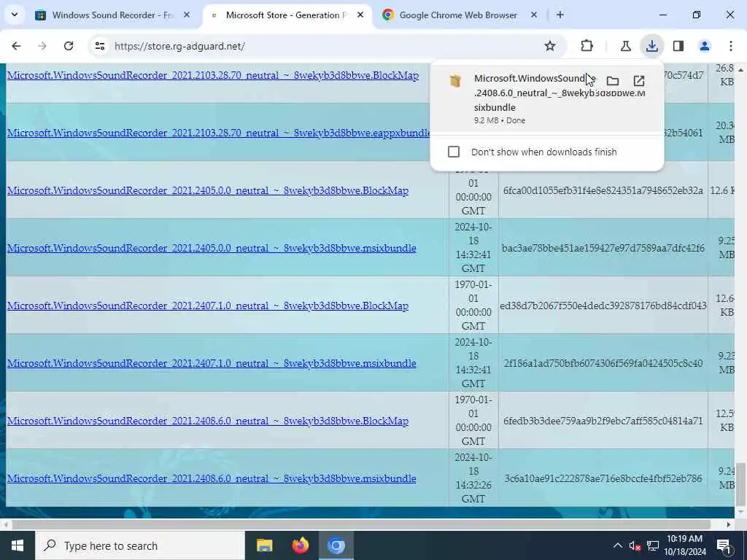The height and width of the screenshot is (560, 747).
Task: Show hidden system tray icons
Action: [x=617, y=545]
